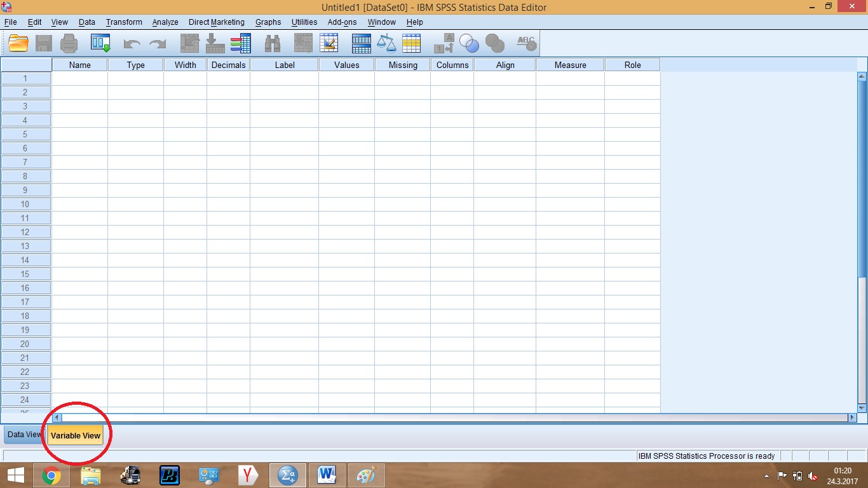The width and height of the screenshot is (868, 488).
Task: Open the Edit menu
Action: click(x=34, y=22)
